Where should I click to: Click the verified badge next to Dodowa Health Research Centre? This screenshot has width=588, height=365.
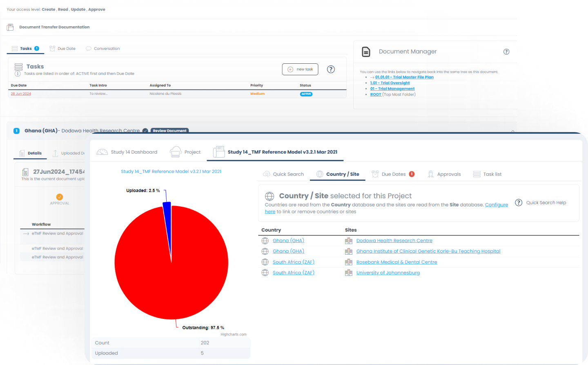point(145,131)
